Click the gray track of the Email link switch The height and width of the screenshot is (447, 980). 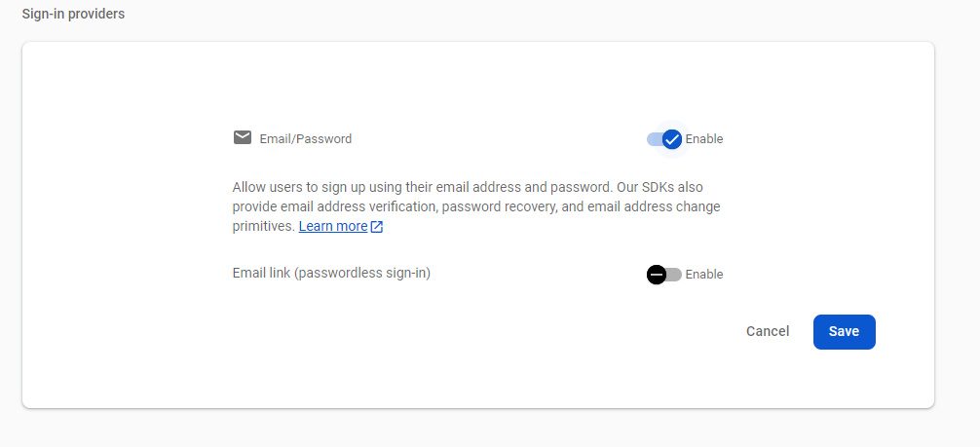pos(675,275)
